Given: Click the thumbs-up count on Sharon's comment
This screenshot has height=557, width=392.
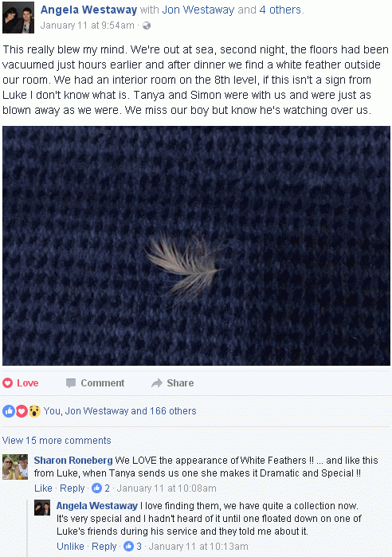Looking at the screenshot, I should coord(100,488).
